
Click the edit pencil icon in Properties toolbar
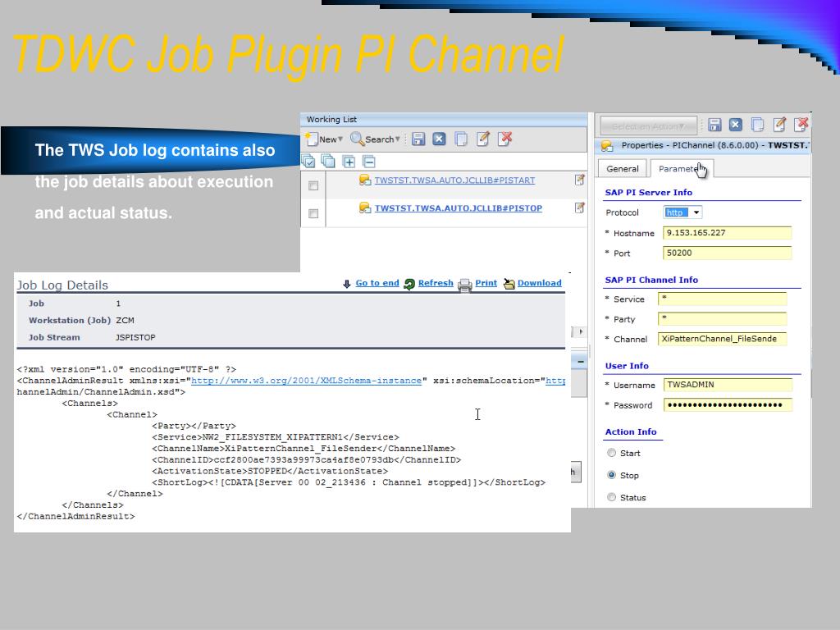tap(779, 125)
